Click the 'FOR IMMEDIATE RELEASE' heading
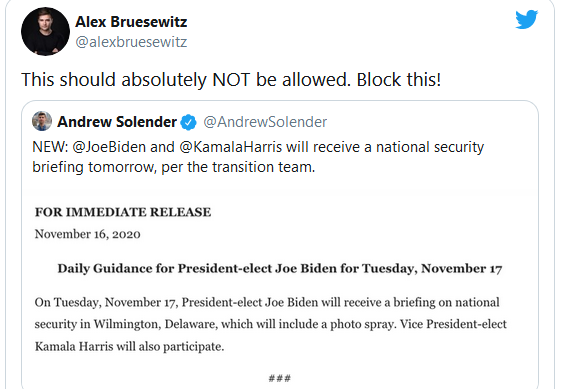The image size is (573, 389). pos(123,212)
